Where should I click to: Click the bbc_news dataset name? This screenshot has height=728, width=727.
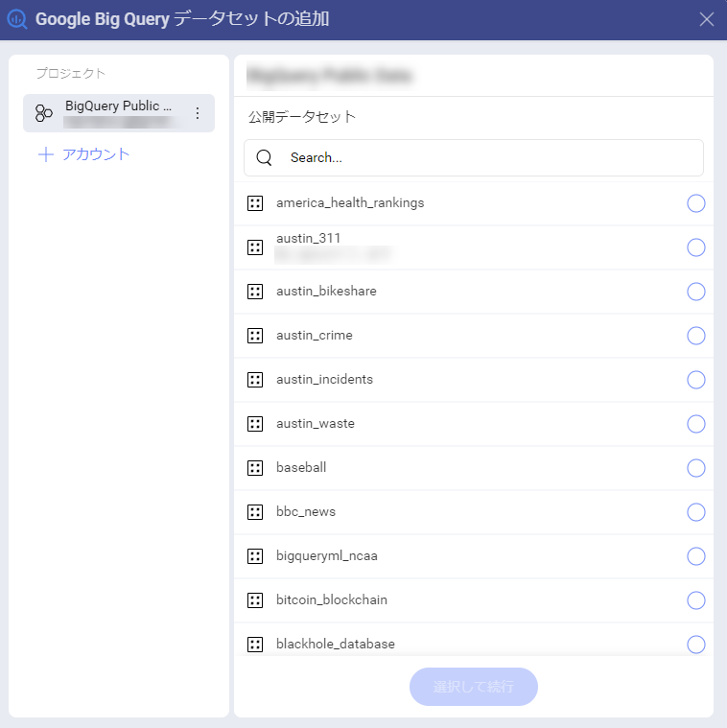click(305, 511)
